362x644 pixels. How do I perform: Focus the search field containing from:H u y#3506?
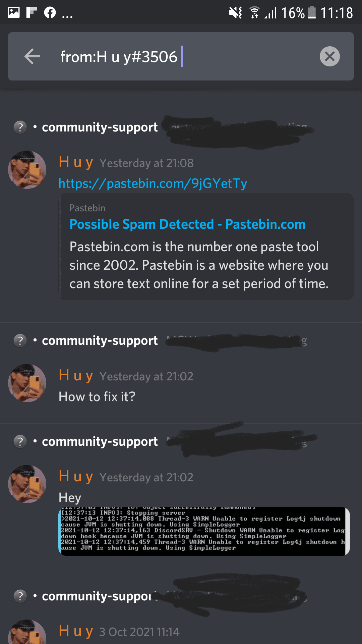pyautogui.click(x=181, y=56)
